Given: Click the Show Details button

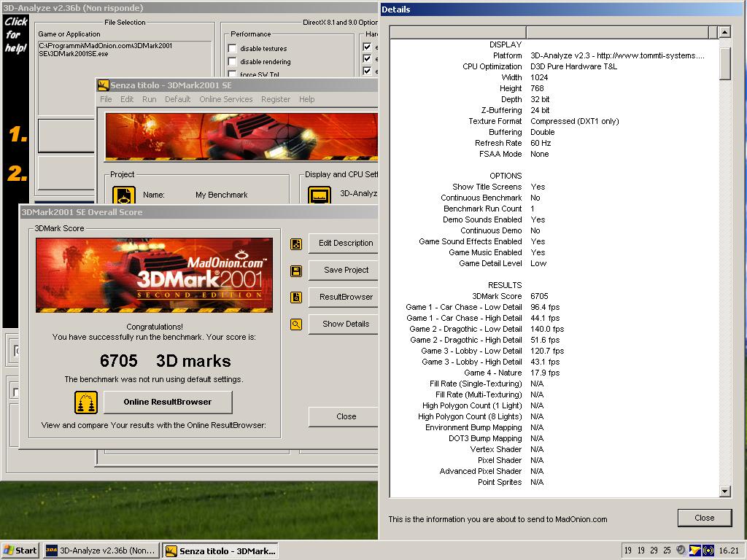Looking at the screenshot, I should pos(343,324).
